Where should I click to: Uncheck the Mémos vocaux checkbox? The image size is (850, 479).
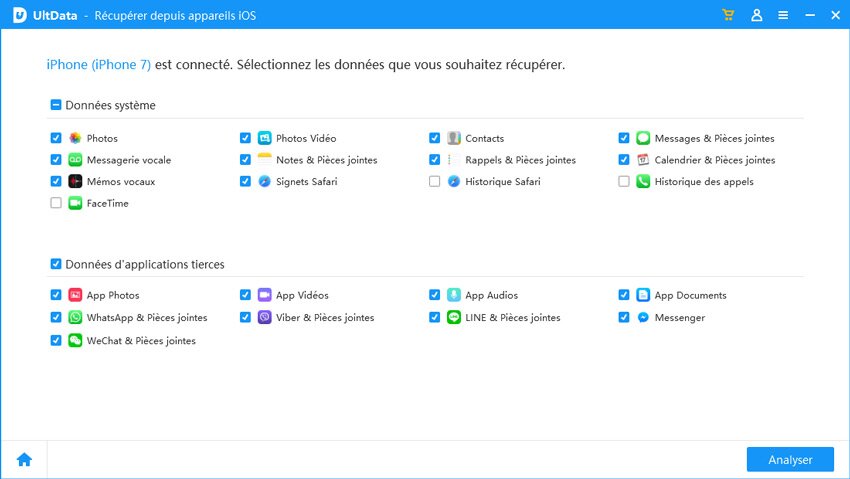pos(56,182)
